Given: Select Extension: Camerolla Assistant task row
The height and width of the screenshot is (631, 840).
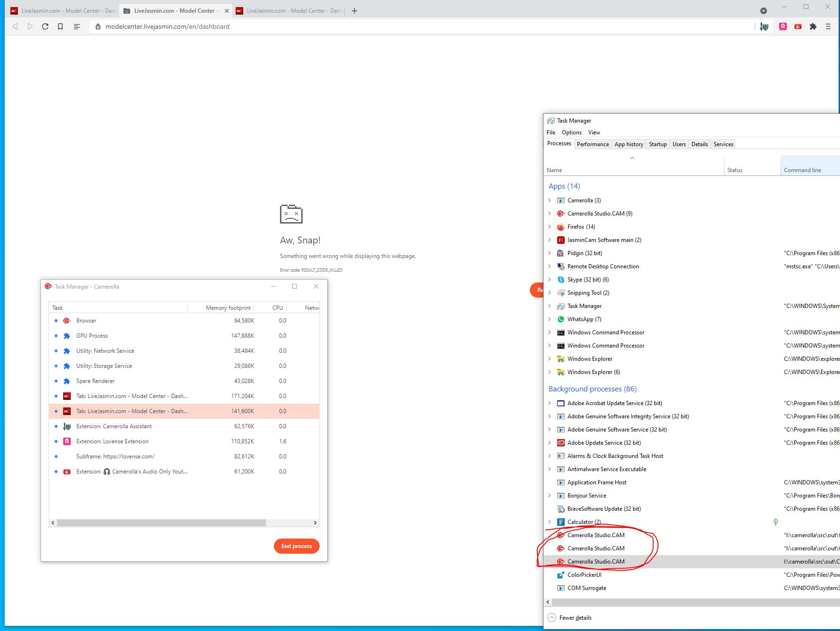Looking at the screenshot, I should point(184,426).
